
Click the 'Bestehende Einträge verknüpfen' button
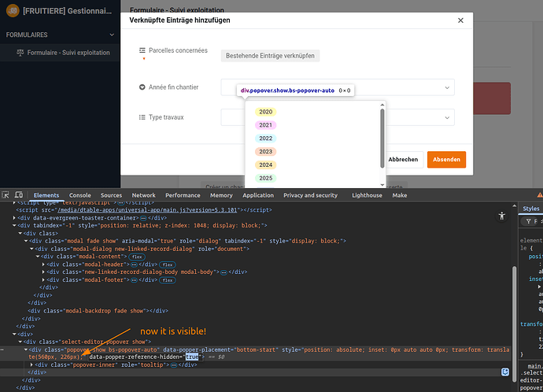point(270,56)
